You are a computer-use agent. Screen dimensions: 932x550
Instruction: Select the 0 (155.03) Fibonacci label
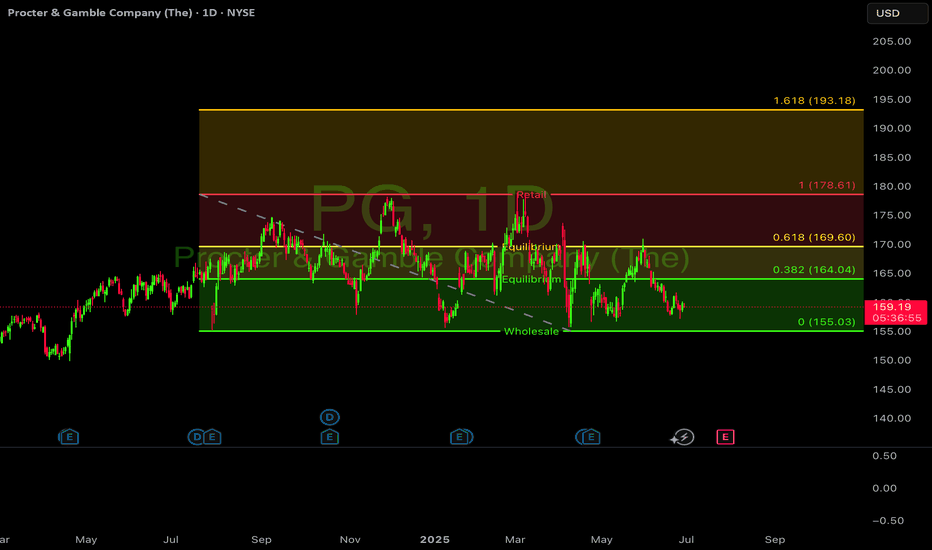[x=826, y=322]
